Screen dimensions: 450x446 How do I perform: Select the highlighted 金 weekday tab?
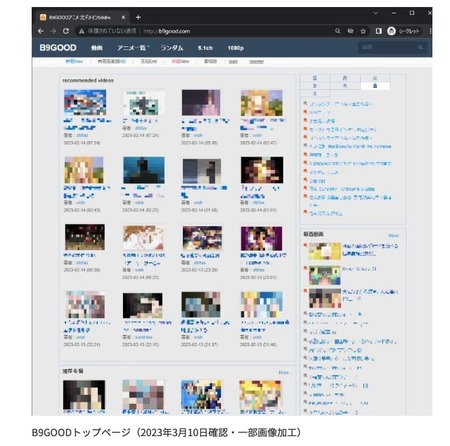pos(375,86)
